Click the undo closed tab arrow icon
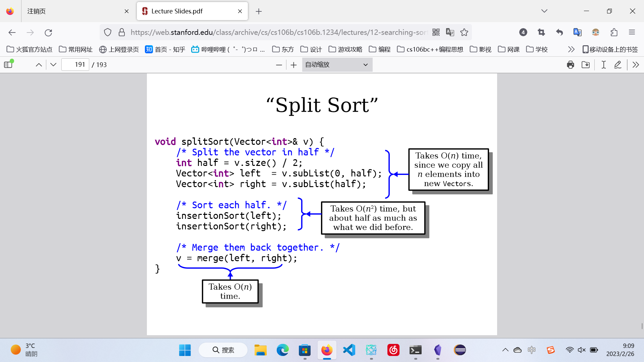644x362 pixels. 559,32
